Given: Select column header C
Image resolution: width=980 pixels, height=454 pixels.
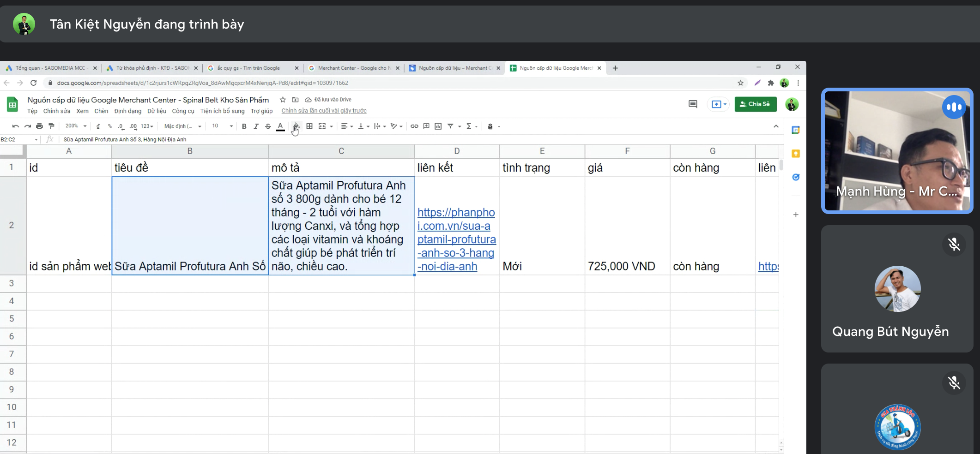Looking at the screenshot, I should pos(341,151).
